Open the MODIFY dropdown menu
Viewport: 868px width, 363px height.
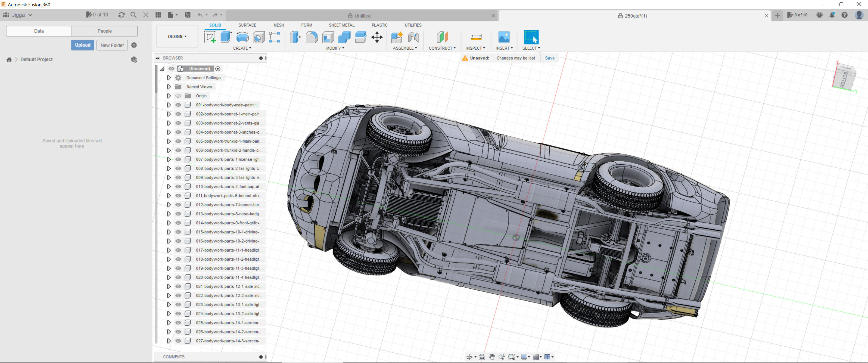(x=335, y=48)
